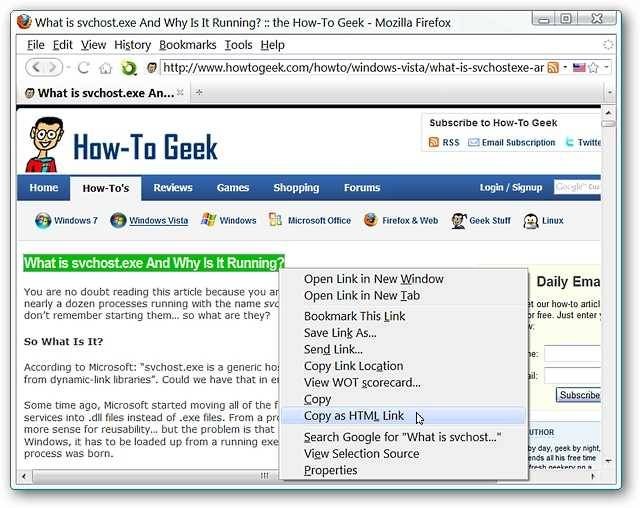The image size is (640, 508).
Task: Open the dropdown arrow next to bookmark star
Action: click(x=606, y=67)
